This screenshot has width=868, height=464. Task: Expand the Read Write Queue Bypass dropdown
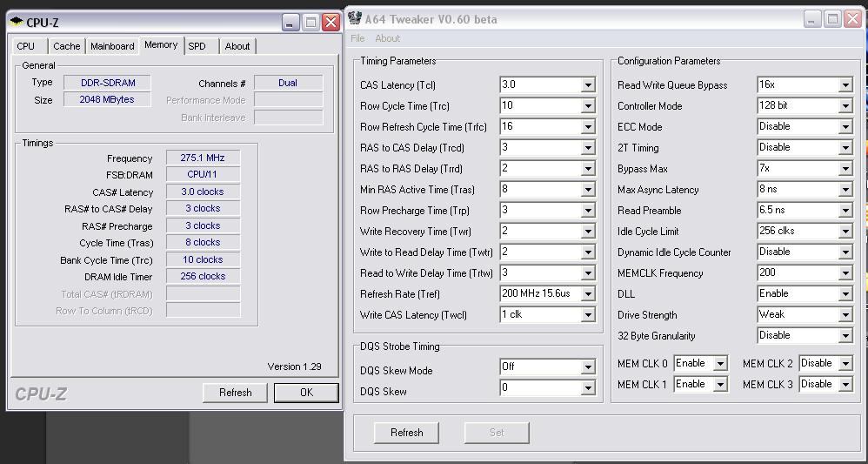point(845,84)
